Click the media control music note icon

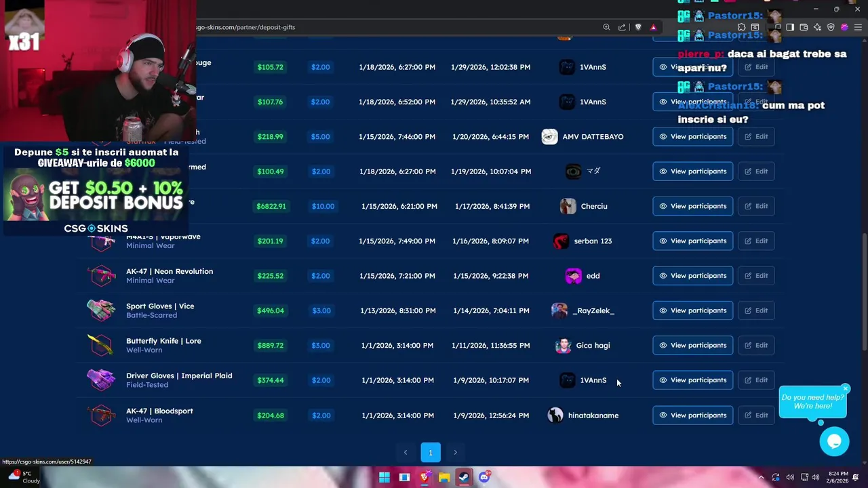777,27
